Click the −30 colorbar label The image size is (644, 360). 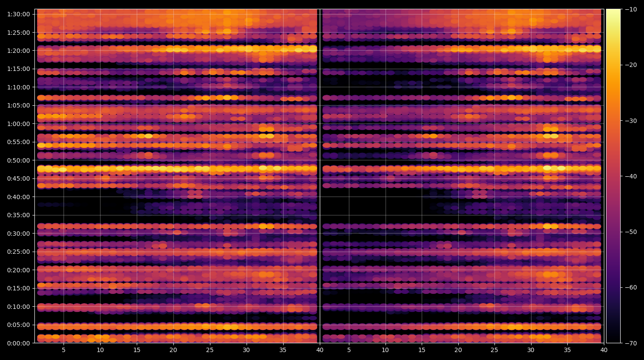click(x=631, y=121)
